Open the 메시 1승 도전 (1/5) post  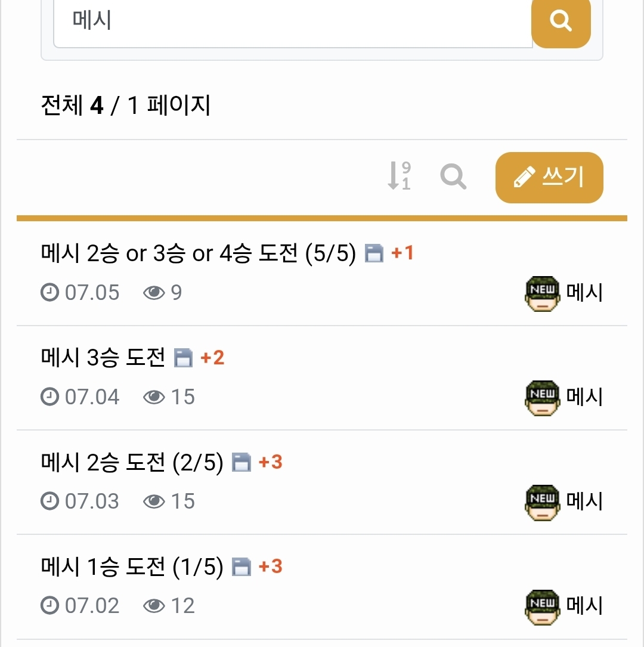pos(132,566)
